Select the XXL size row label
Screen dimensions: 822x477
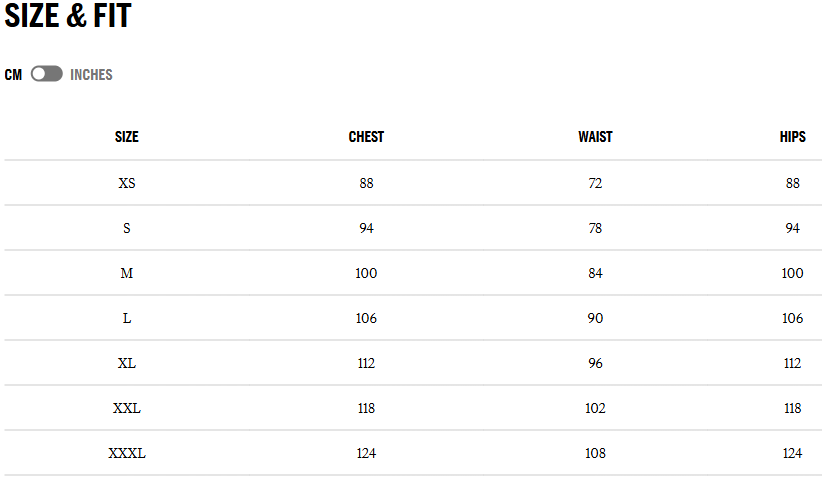coord(127,408)
